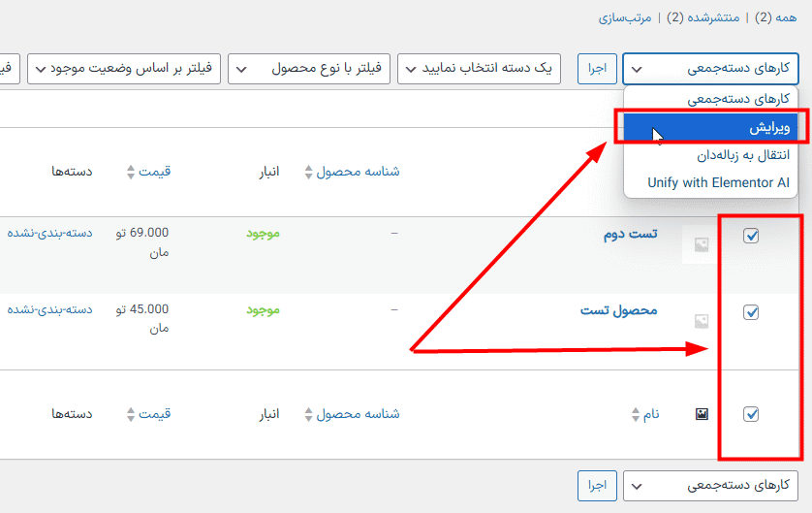Sort by شناسه محصول in footer header

coord(358,414)
